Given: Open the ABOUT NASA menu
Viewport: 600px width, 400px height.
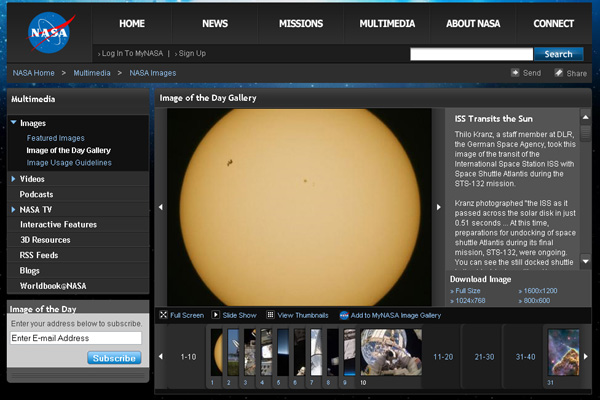Looking at the screenshot, I should tap(473, 24).
